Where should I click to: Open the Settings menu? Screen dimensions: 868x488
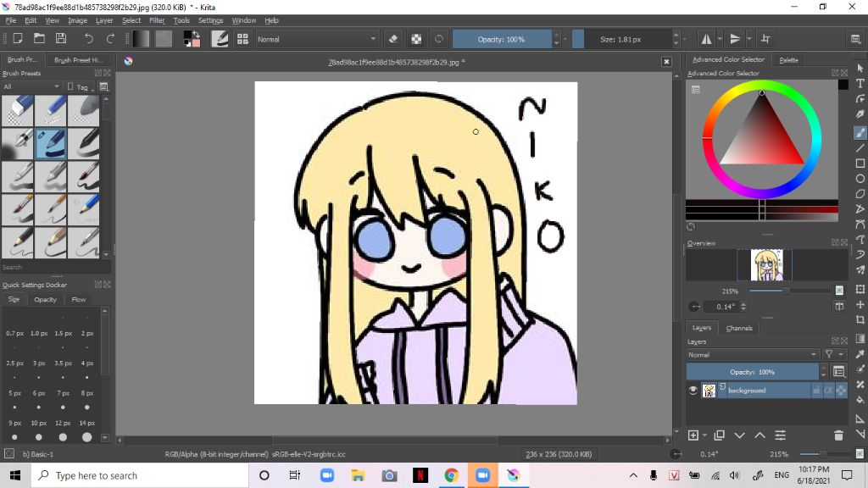(x=210, y=20)
